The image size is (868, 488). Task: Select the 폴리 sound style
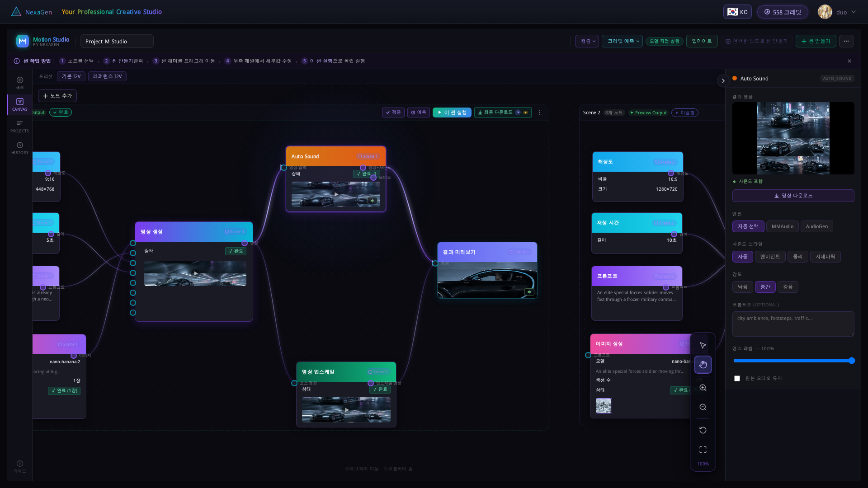[798, 257]
